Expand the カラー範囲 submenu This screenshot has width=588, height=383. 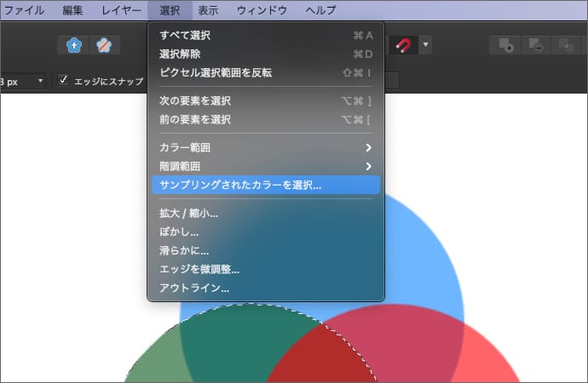click(x=265, y=148)
